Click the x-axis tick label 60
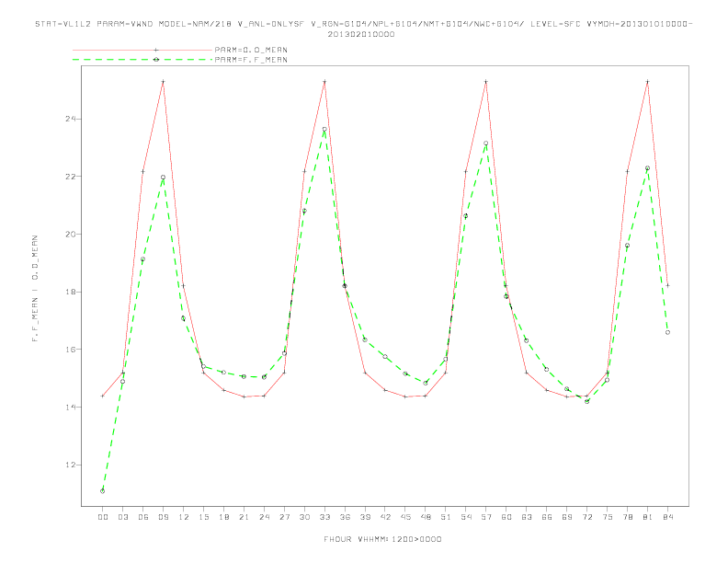 [506, 517]
